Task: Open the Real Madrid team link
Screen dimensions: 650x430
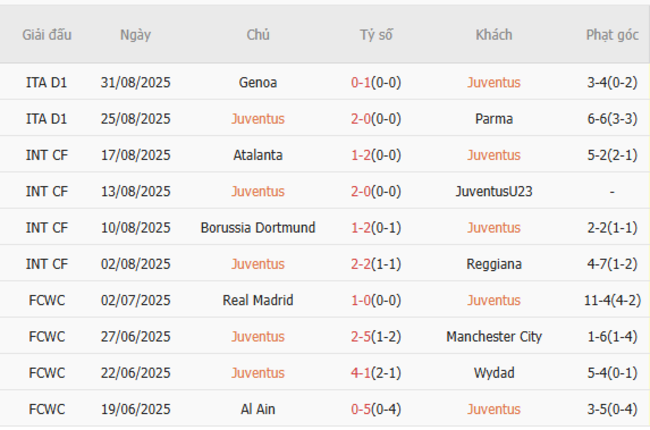Action: pyautogui.click(x=258, y=300)
